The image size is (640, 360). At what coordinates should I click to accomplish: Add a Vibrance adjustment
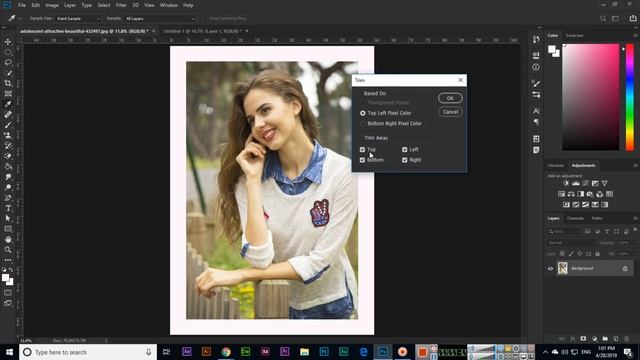click(604, 183)
